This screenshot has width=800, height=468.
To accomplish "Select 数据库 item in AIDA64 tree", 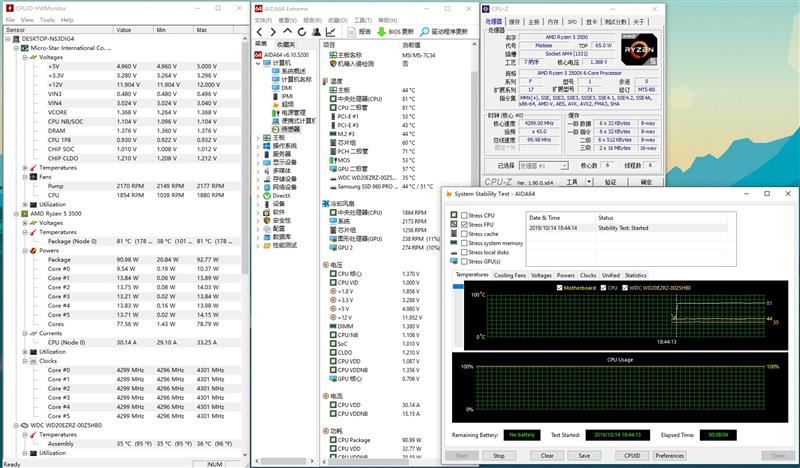I will tap(277, 237).
